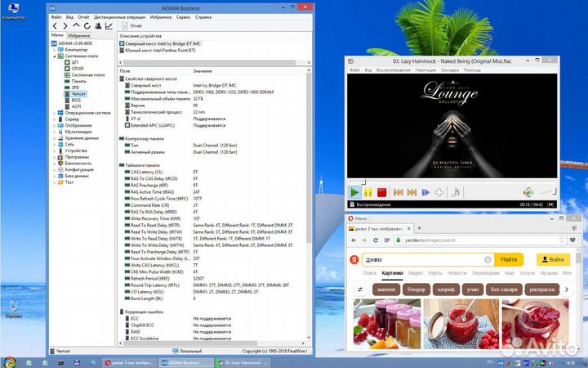Open Компьютер desktop icon
The image size is (588, 368).
[14, 11]
